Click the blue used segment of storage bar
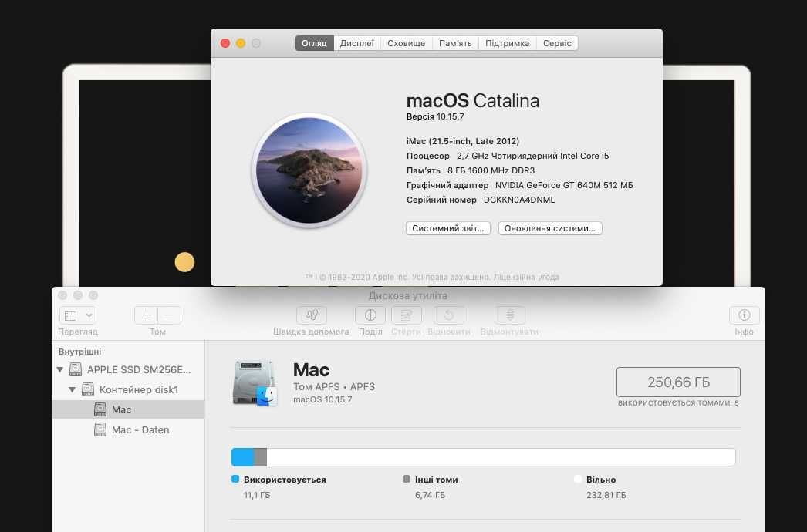Screen dimensions: 807x532 [x=243, y=457]
